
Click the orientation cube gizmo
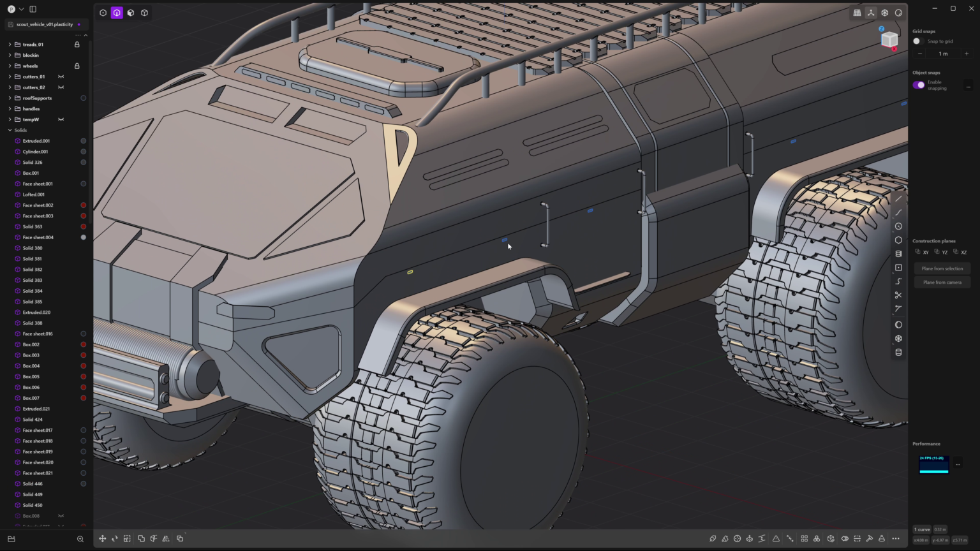(x=889, y=40)
